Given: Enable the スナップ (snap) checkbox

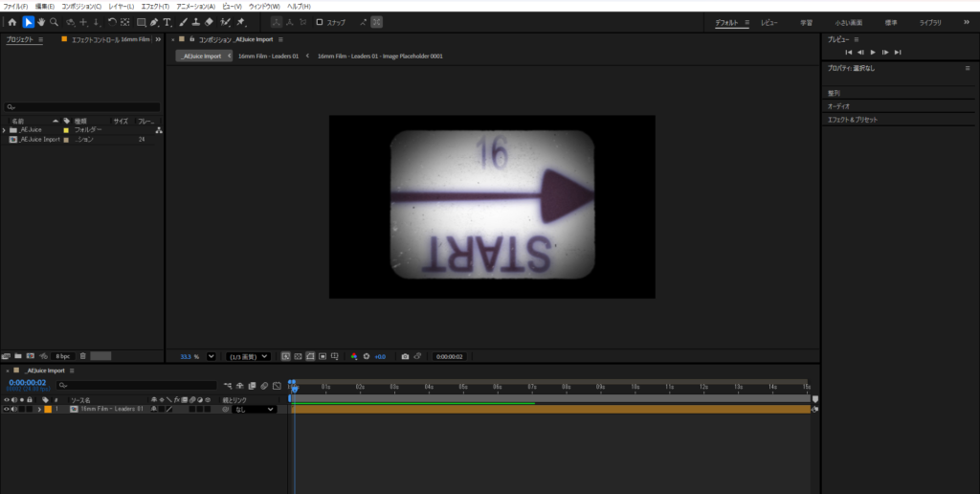Looking at the screenshot, I should pos(320,22).
